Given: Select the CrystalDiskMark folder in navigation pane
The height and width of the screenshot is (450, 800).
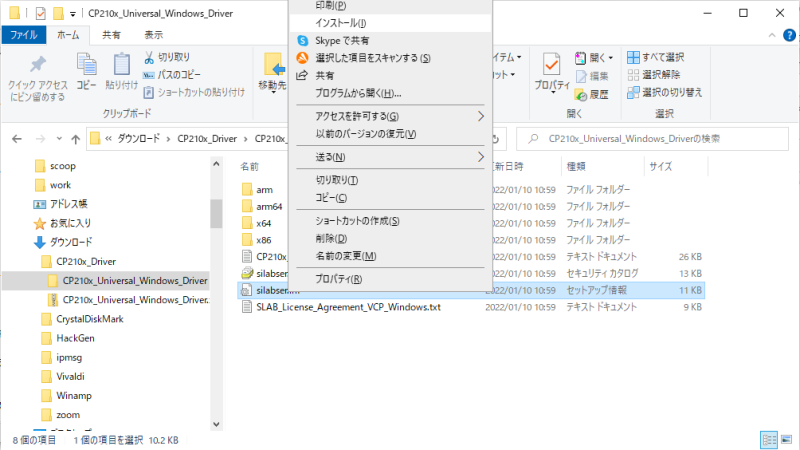Looking at the screenshot, I should pyautogui.click(x=90, y=319).
